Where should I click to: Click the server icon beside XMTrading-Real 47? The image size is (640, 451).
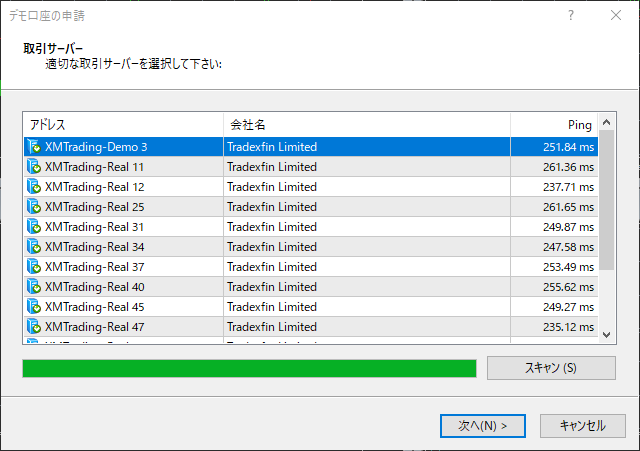pyautogui.click(x=34, y=327)
